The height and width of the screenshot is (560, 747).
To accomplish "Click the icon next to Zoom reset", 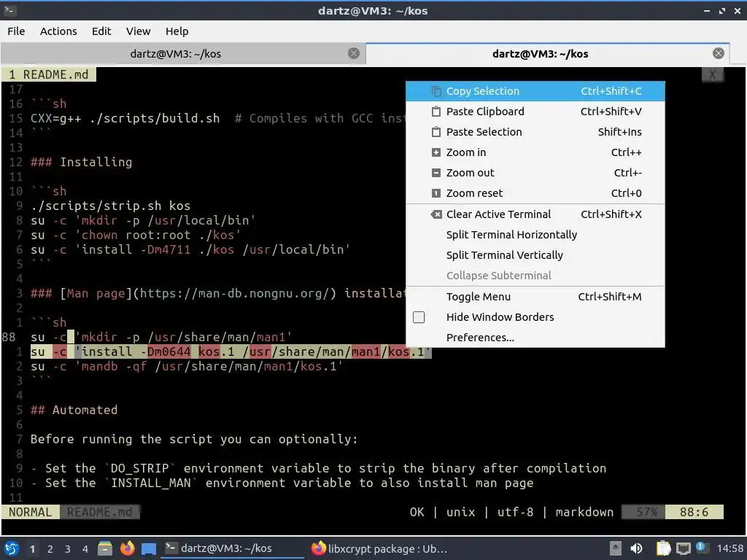I will pyautogui.click(x=436, y=193).
